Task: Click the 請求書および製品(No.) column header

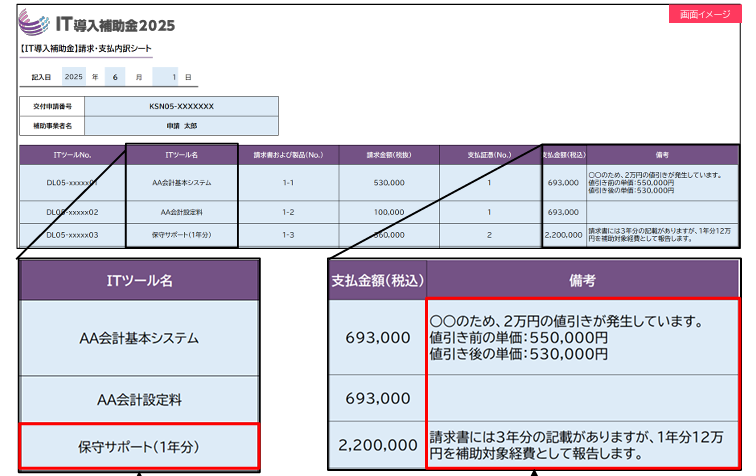Action: (288, 155)
